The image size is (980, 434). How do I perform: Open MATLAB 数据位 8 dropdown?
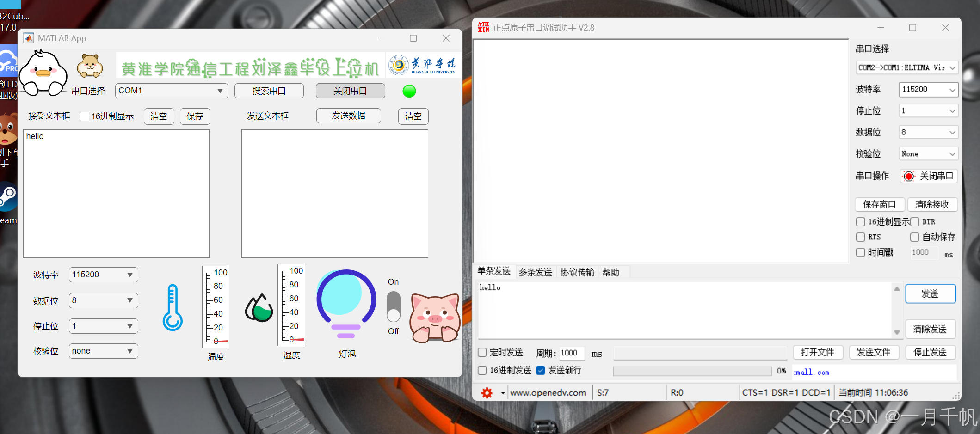point(103,300)
